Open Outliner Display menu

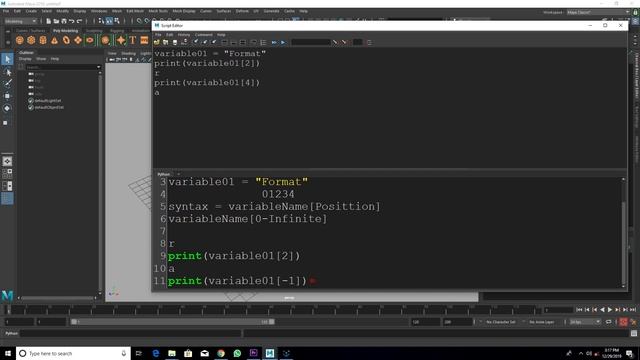25,59
